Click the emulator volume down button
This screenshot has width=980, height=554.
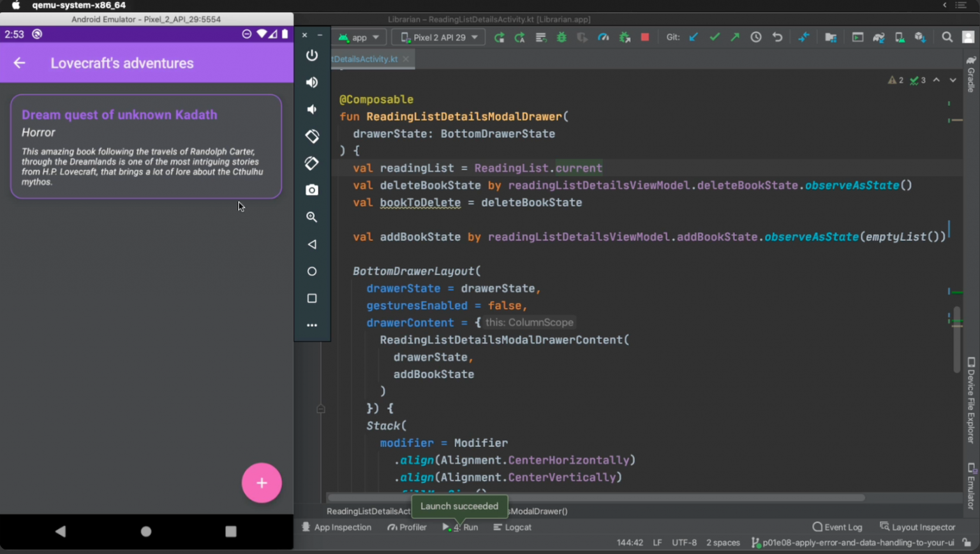tap(312, 109)
